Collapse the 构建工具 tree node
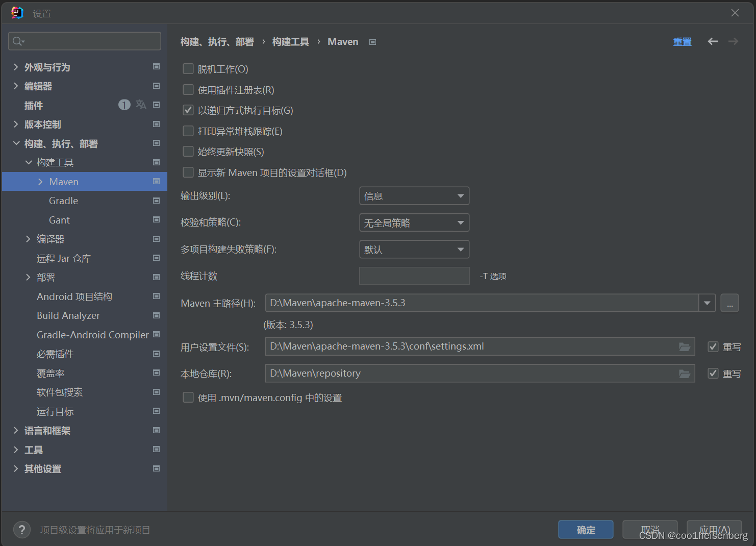The width and height of the screenshot is (756, 546). click(29, 162)
